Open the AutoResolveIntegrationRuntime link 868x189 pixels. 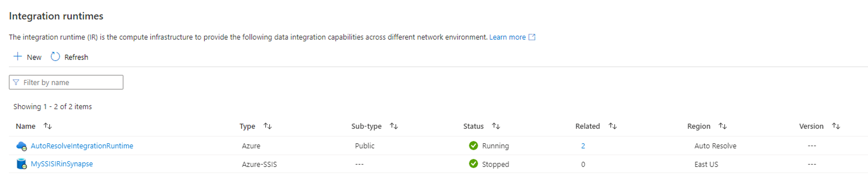tap(82, 146)
